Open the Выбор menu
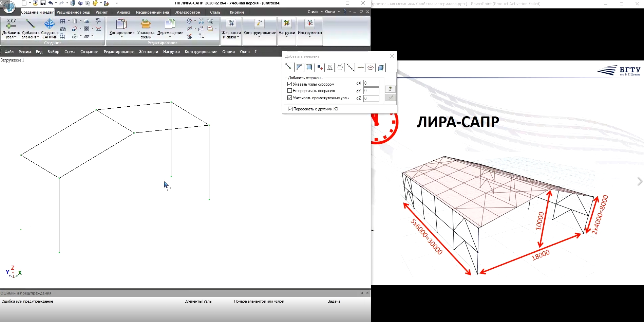The image size is (644, 322). [53, 52]
